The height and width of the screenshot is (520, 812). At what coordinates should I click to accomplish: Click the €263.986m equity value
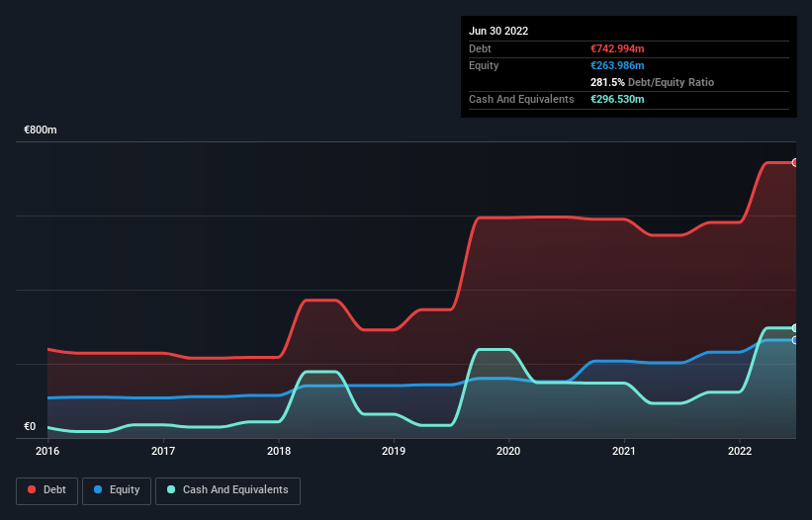click(617, 65)
